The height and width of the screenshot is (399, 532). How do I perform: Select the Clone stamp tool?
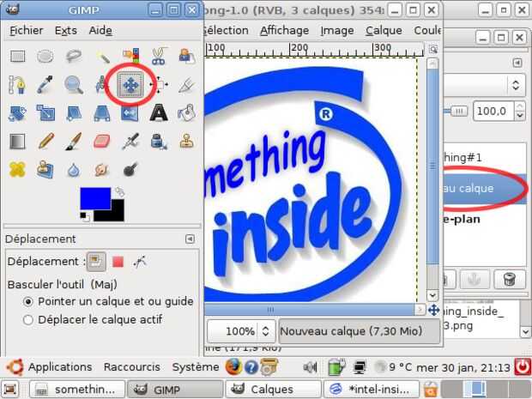click(186, 141)
